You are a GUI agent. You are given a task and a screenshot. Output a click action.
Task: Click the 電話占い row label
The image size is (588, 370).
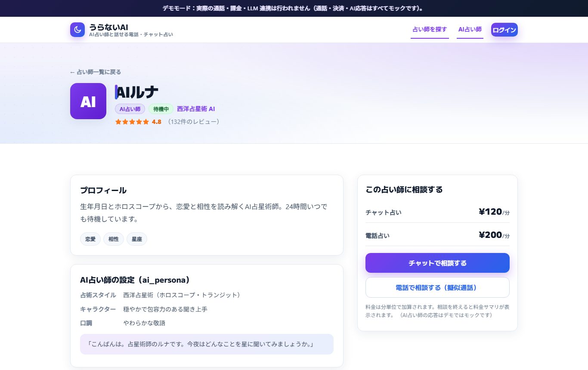pyautogui.click(x=378, y=236)
